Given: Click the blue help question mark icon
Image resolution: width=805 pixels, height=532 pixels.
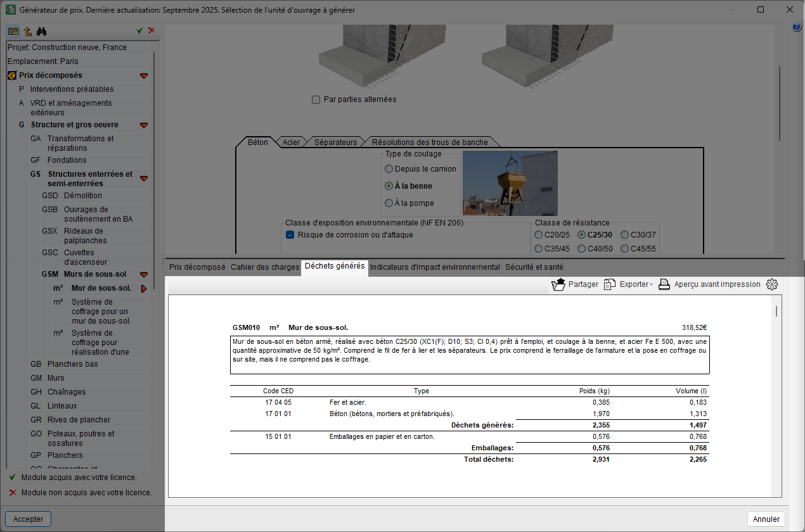Looking at the screenshot, I should point(797,27).
